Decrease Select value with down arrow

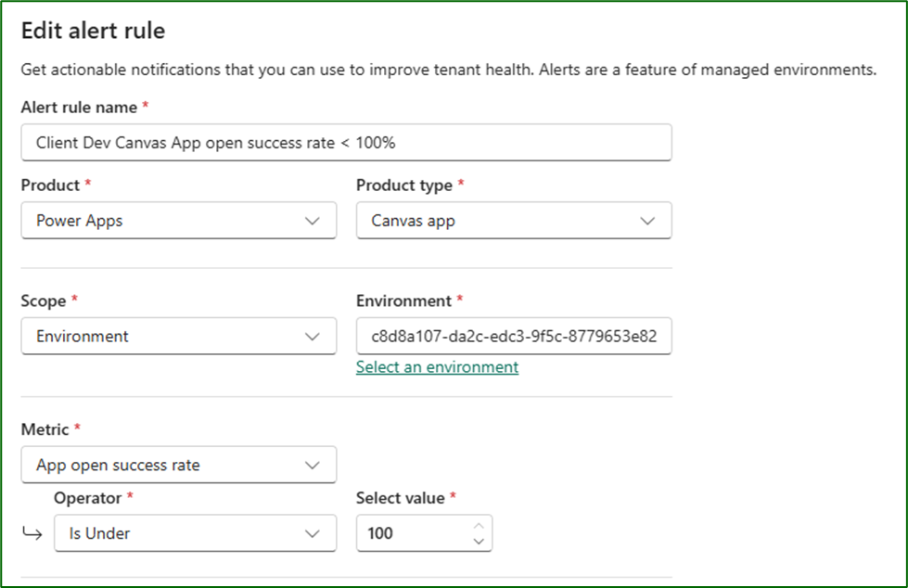479,541
